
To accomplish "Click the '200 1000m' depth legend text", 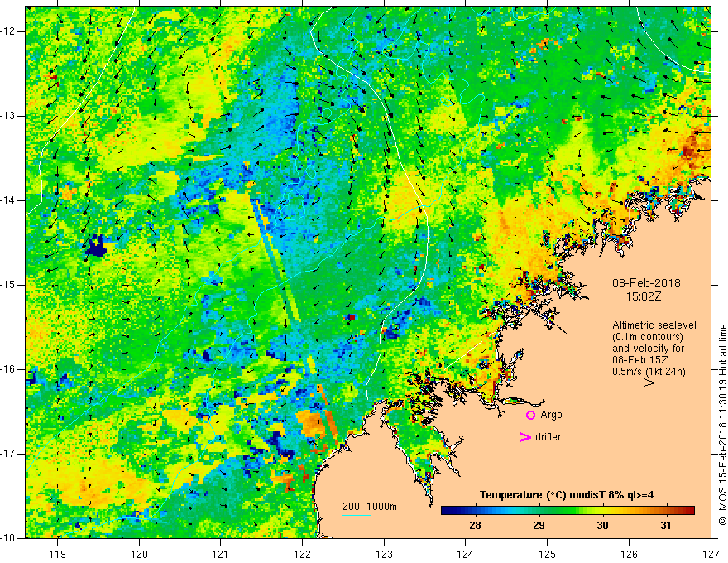I will click(x=370, y=507).
